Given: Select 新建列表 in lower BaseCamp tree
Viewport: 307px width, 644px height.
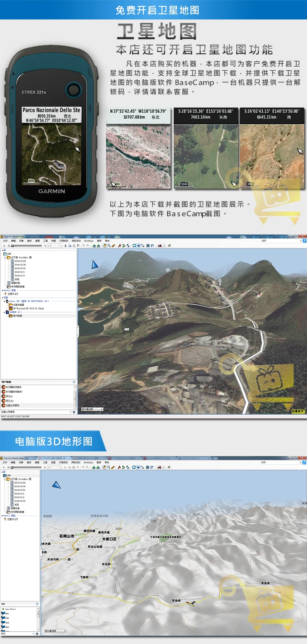Looking at the screenshot, I should click(14, 508).
